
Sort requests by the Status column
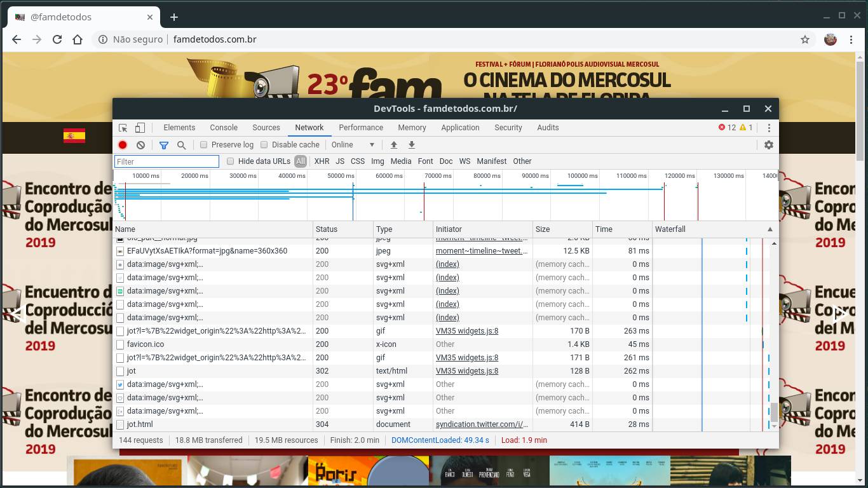click(x=343, y=229)
